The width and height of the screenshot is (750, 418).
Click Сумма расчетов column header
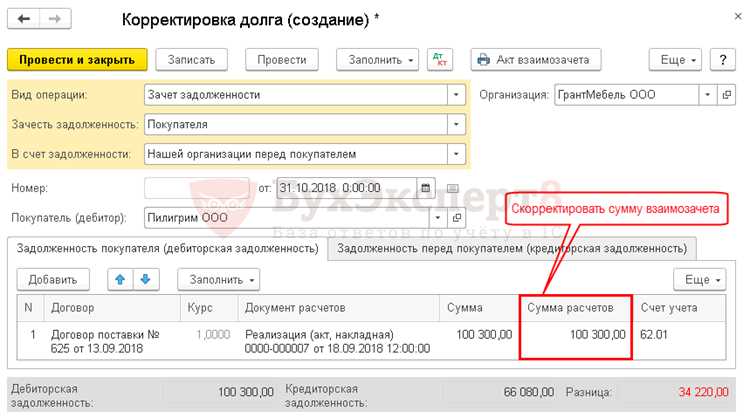[576, 308]
